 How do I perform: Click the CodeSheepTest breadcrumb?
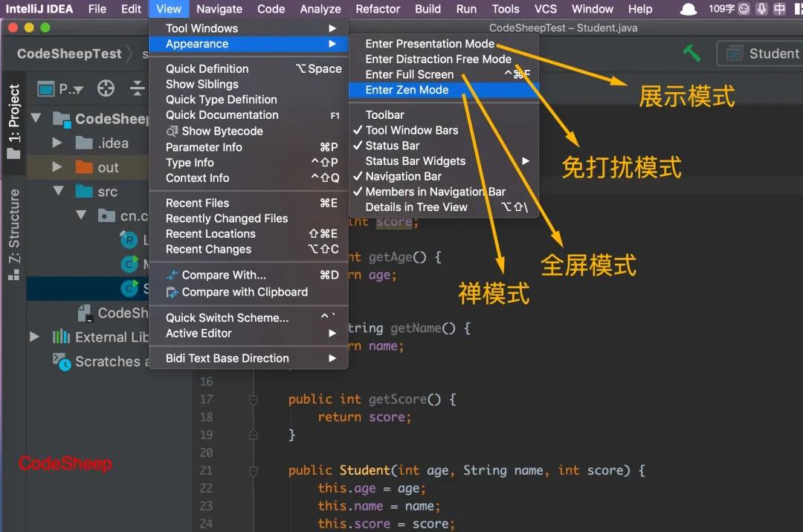[69, 53]
